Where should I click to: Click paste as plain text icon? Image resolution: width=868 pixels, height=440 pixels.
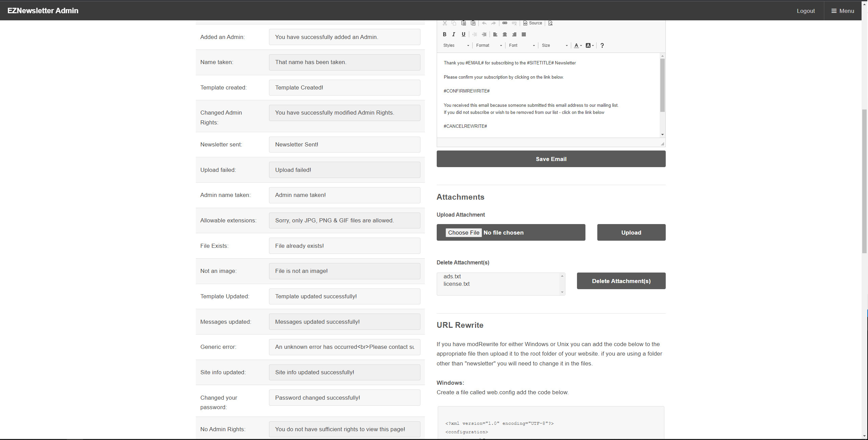(473, 23)
